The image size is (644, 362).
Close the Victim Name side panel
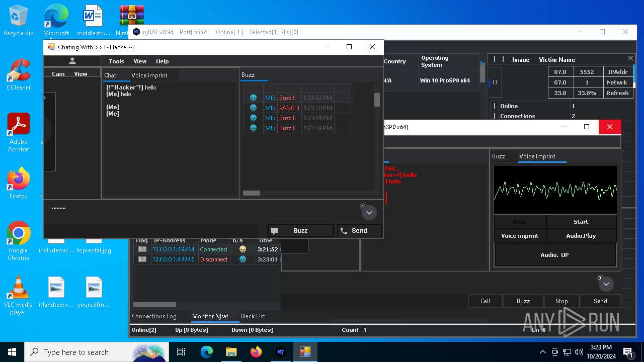point(630,58)
